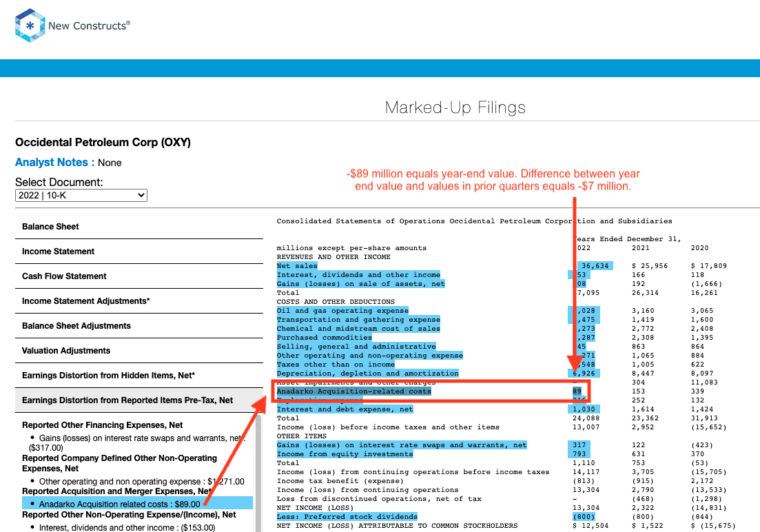Click the highlighted 1,030 interest expense value

[584, 409]
